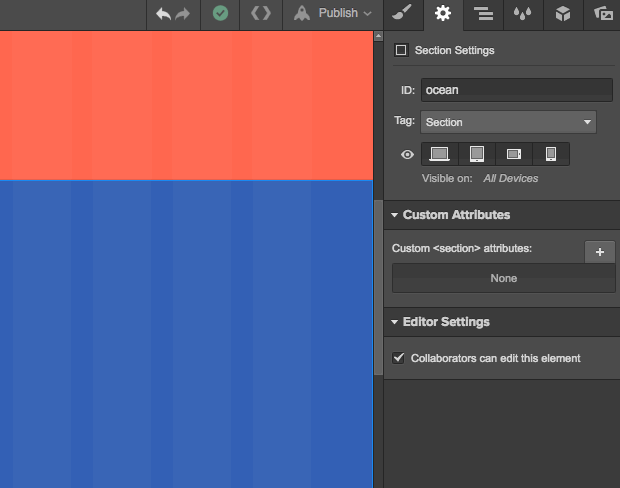
Task: Switch to the Settings gear tab
Action: click(x=443, y=14)
